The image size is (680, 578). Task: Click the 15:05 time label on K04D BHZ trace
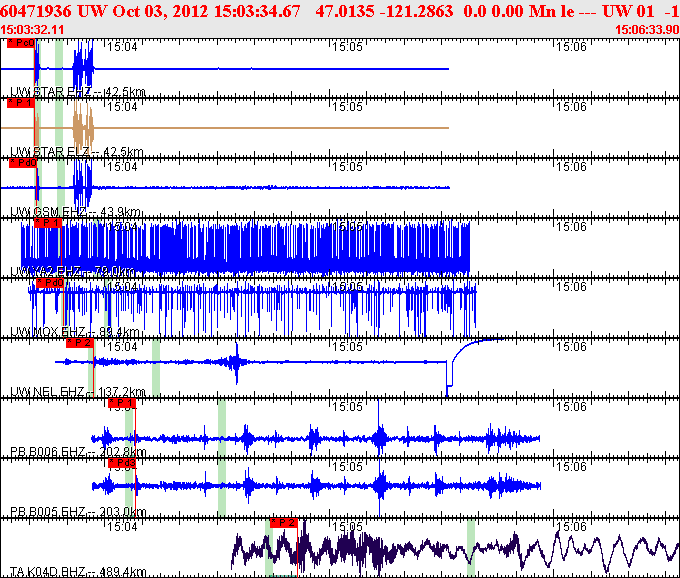tap(347, 526)
